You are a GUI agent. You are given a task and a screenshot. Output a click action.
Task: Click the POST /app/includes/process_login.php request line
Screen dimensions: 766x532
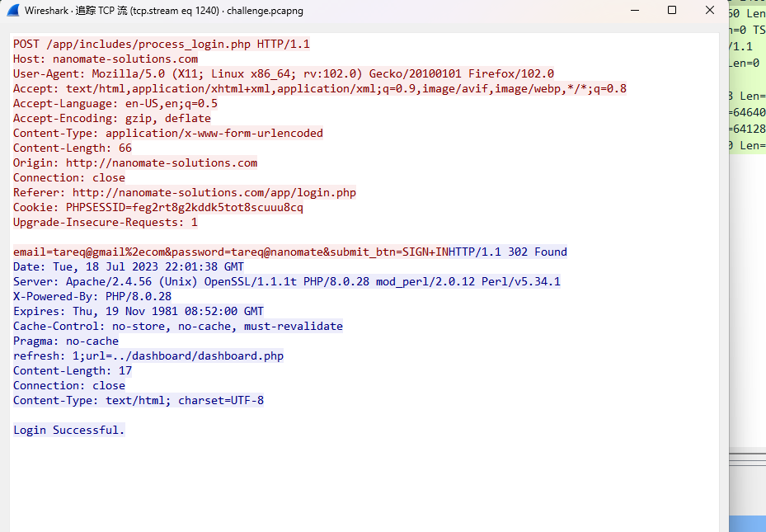(162, 44)
